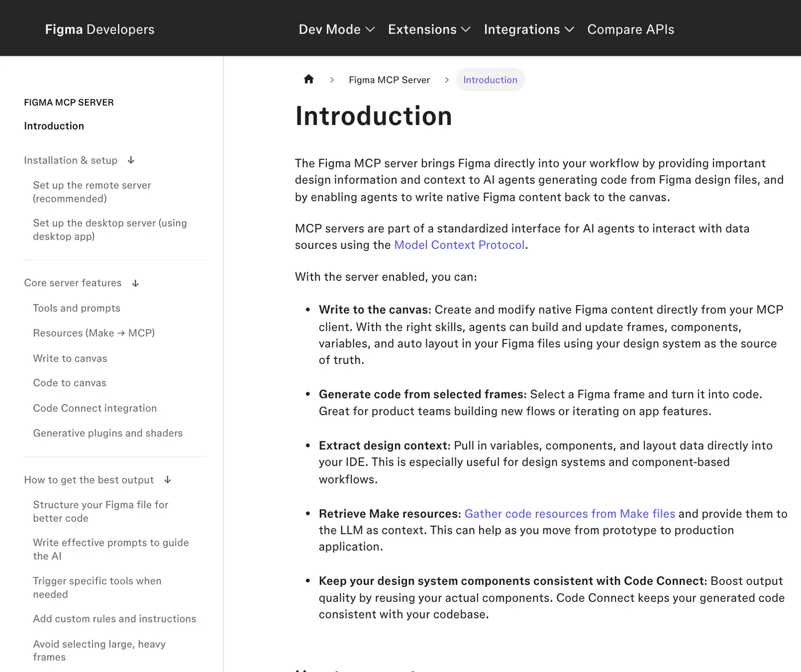801x672 pixels.
Task: Open Set up the desktop server page
Action: pyautogui.click(x=110, y=229)
